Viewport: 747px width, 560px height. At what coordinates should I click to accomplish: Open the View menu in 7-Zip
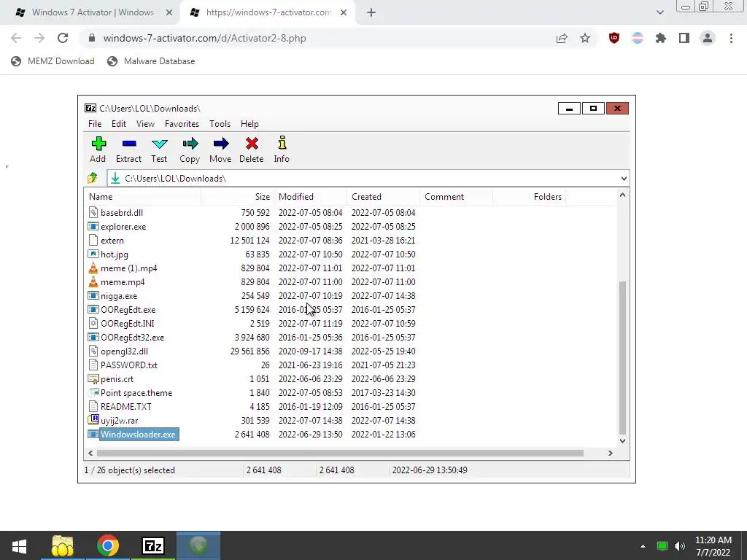click(145, 124)
